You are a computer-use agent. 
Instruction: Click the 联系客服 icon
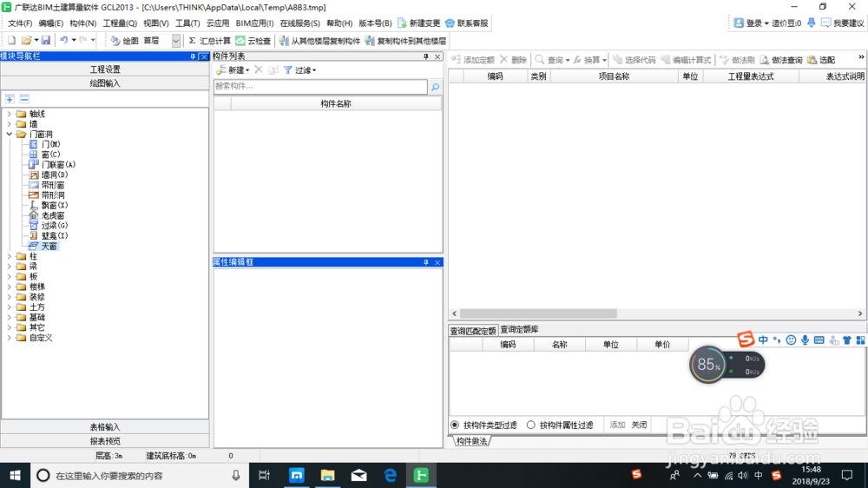coord(450,23)
